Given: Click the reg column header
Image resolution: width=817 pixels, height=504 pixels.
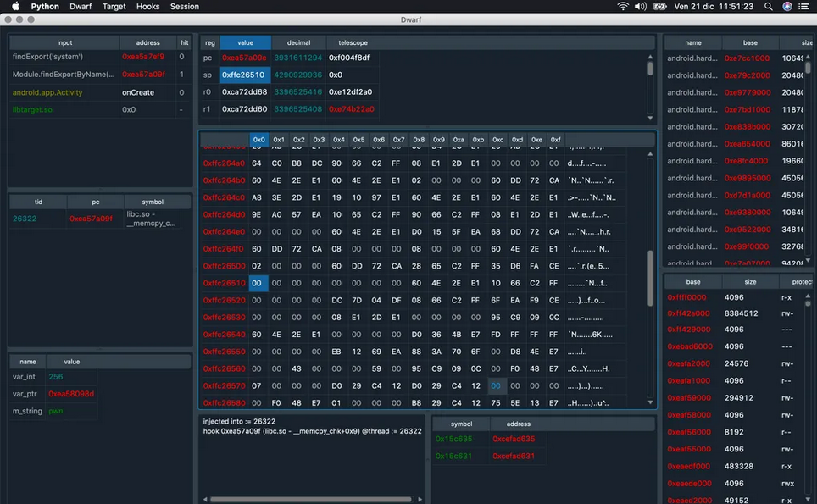Looking at the screenshot, I should tap(210, 42).
